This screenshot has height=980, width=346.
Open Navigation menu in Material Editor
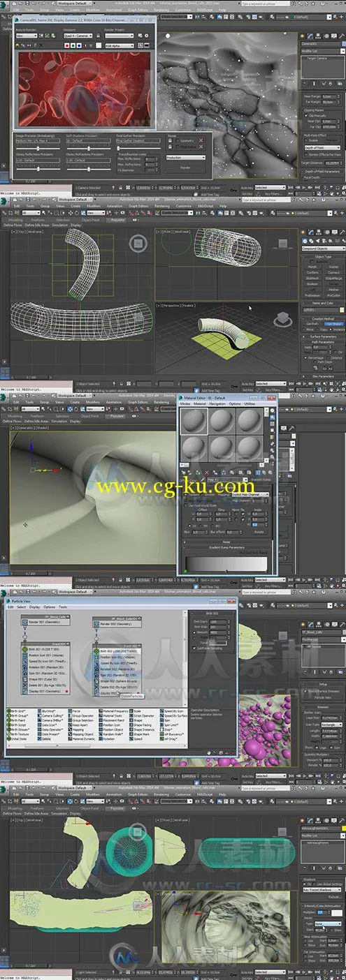pyautogui.click(x=217, y=403)
